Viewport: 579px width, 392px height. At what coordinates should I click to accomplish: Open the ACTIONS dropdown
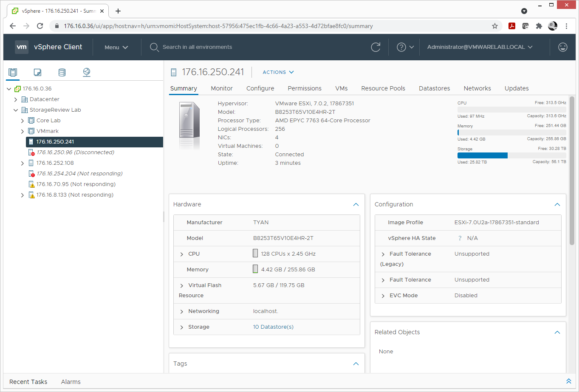tap(278, 72)
